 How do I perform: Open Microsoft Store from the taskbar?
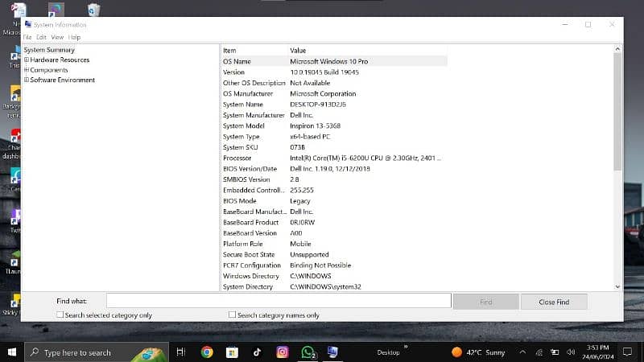click(232, 352)
